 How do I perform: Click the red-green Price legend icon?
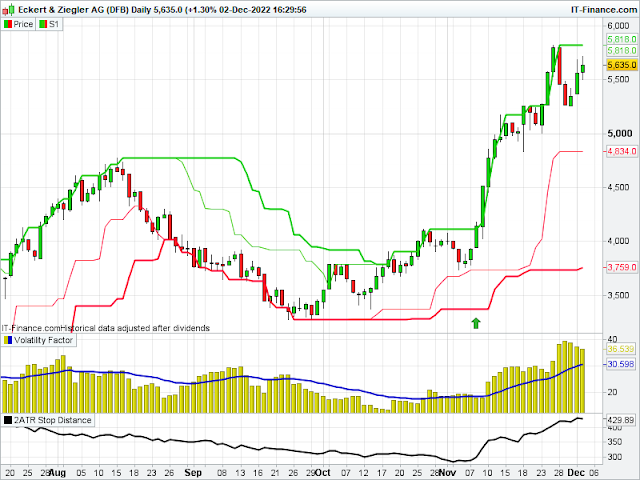pos(8,24)
